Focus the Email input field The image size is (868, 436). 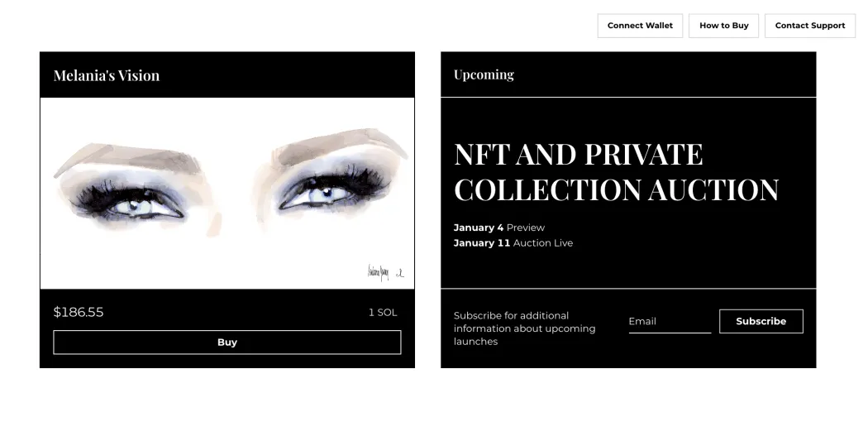(x=669, y=321)
